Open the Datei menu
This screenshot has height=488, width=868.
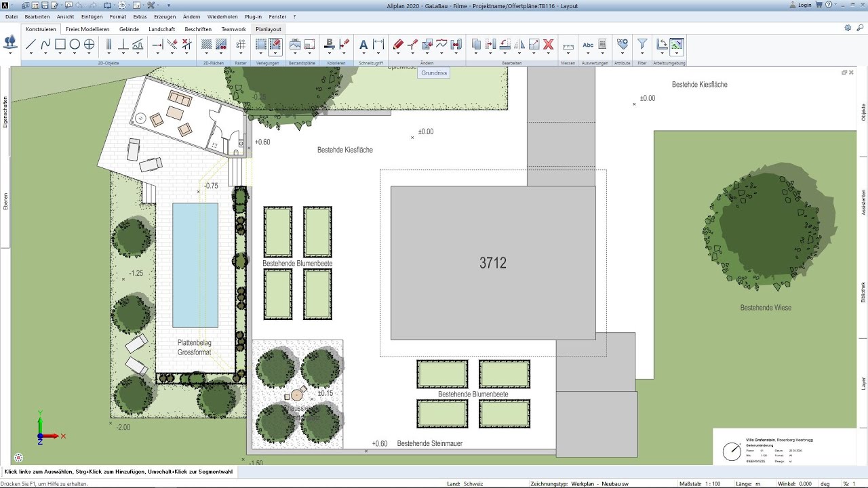[x=12, y=16]
